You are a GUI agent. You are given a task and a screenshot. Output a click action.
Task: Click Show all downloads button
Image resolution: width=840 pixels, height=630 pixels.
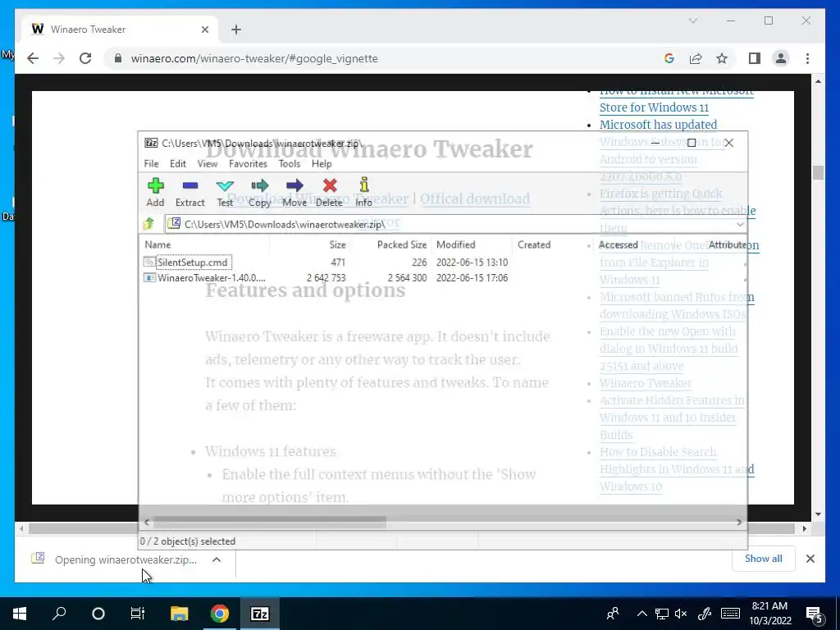pyautogui.click(x=763, y=558)
